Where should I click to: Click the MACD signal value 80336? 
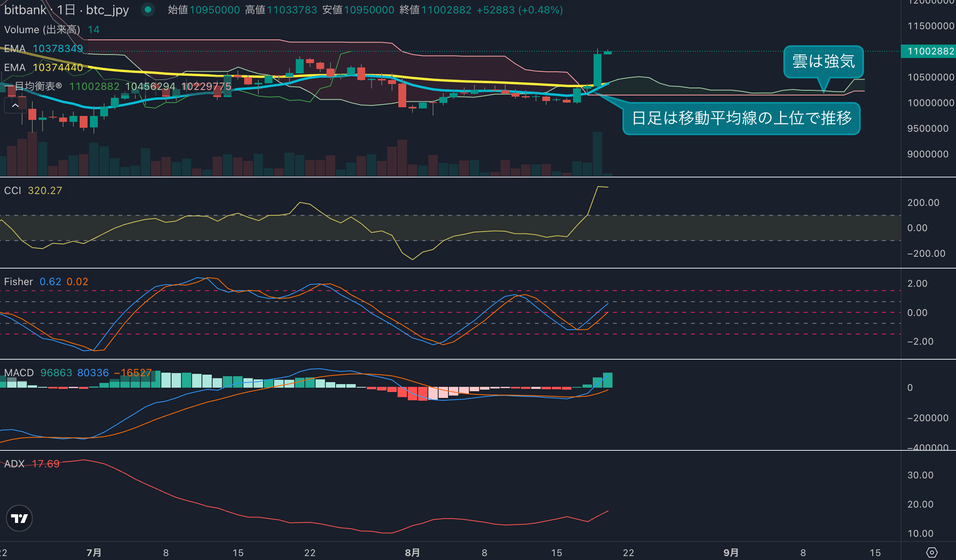93,373
